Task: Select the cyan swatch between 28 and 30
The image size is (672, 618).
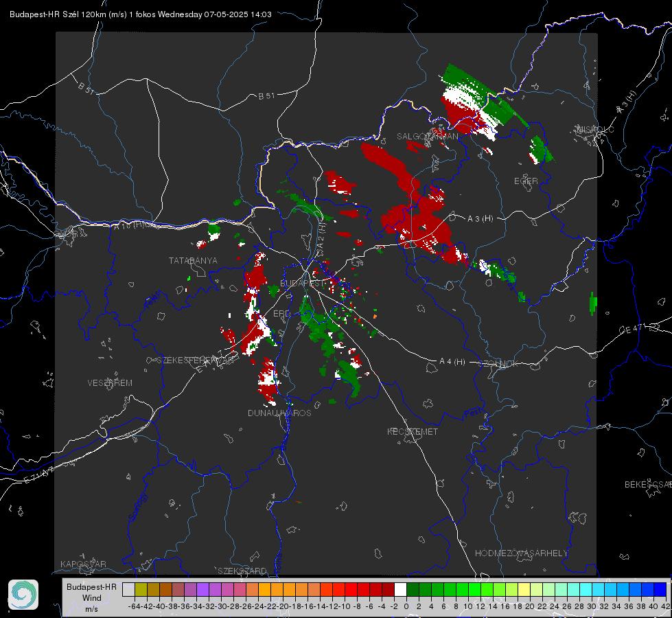Action: [x=586, y=589]
